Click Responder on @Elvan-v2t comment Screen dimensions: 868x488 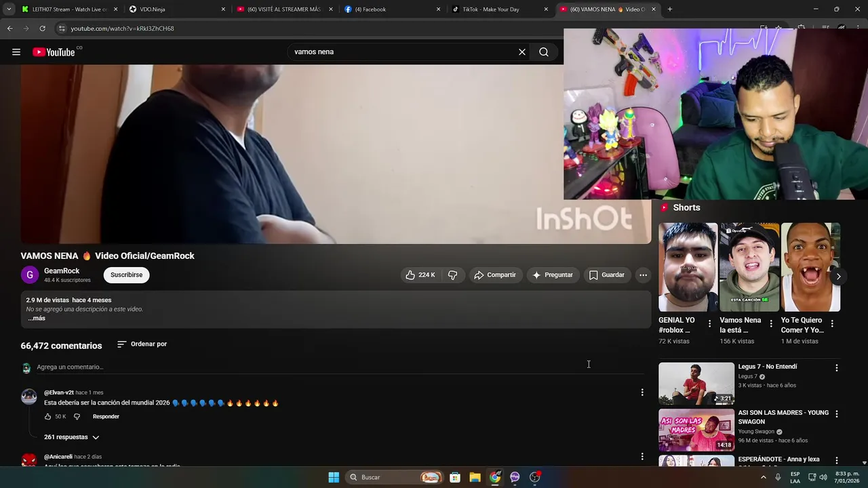click(106, 416)
